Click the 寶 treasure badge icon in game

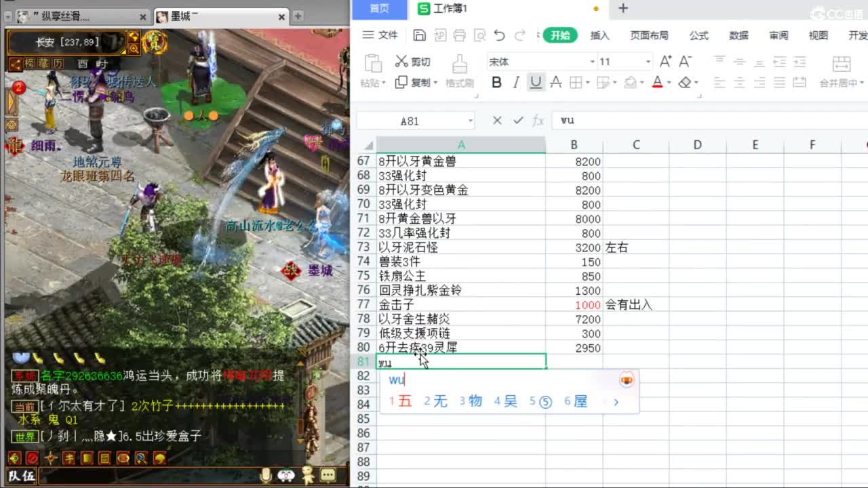[x=154, y=42]
